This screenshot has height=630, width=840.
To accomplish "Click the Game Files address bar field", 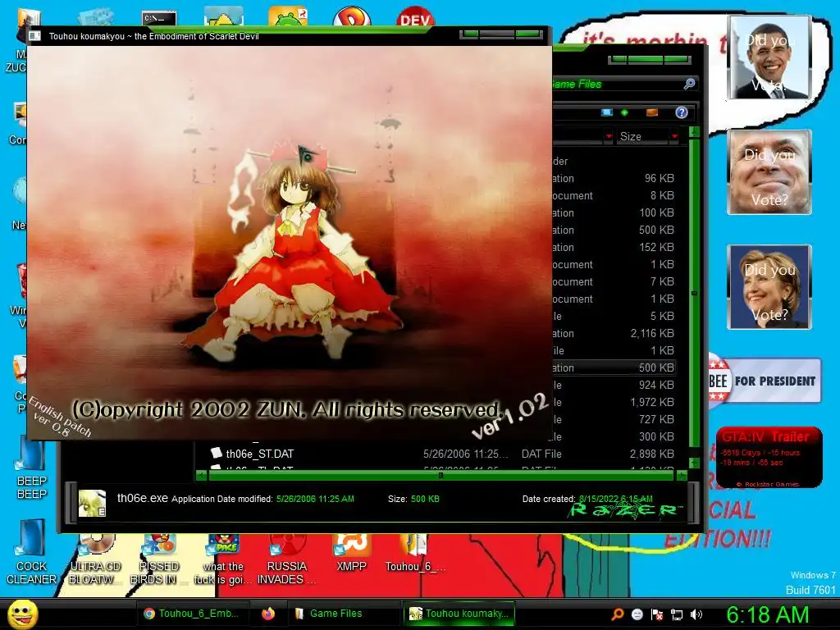I will pos(616,84).
